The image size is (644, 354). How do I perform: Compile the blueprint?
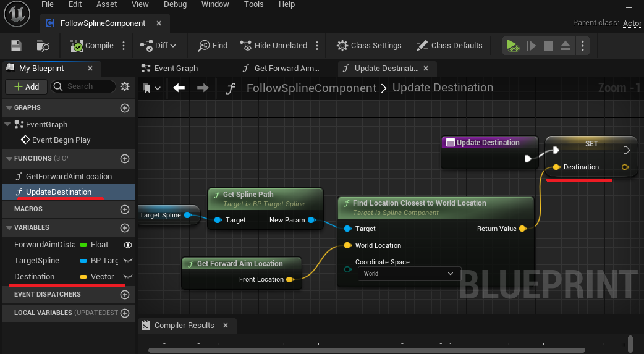point(92,46)
